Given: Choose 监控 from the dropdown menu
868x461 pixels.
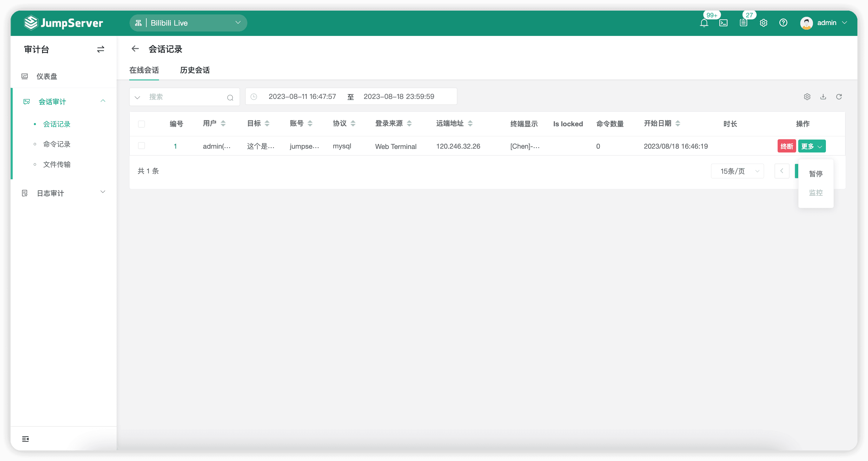Looking at the screenshot, I should tap(816, 193).
